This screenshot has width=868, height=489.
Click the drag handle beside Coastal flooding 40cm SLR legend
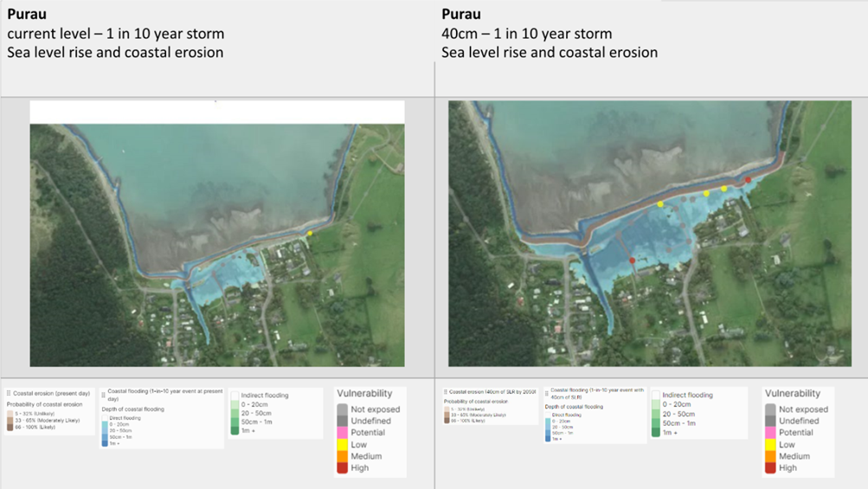[547, 393]
